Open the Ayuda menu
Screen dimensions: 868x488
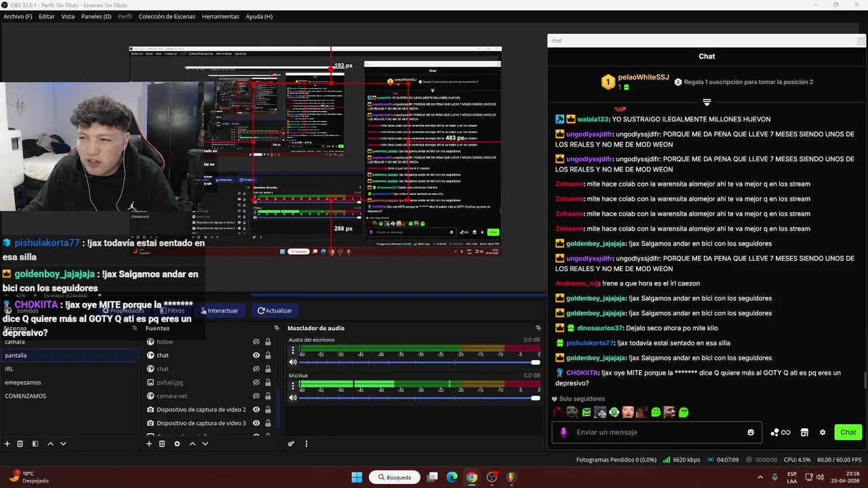(x=259, y=16)
